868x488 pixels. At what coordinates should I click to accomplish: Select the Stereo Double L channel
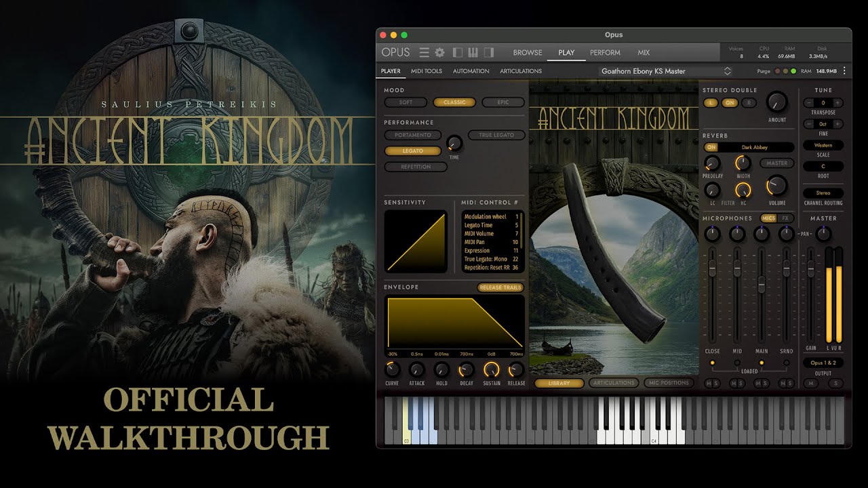[x=711, y=103]
